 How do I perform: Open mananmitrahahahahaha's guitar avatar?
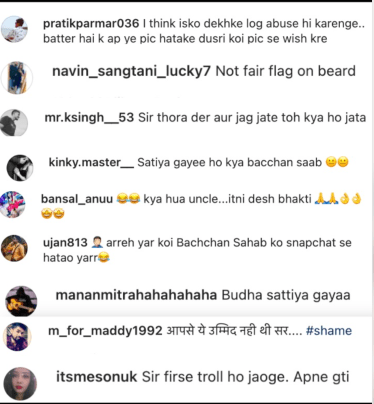click(21, 301)
